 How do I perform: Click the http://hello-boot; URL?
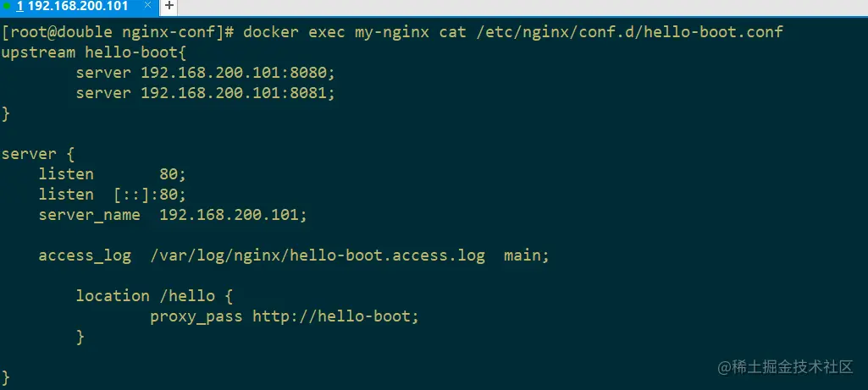(336, 316)
